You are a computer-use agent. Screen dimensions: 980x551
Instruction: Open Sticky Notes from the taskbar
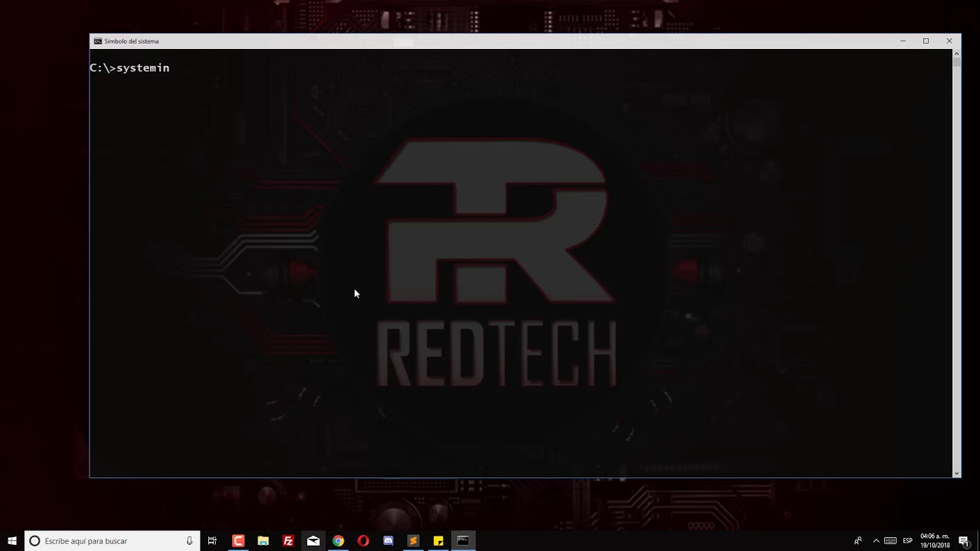(x=438, y=541)
